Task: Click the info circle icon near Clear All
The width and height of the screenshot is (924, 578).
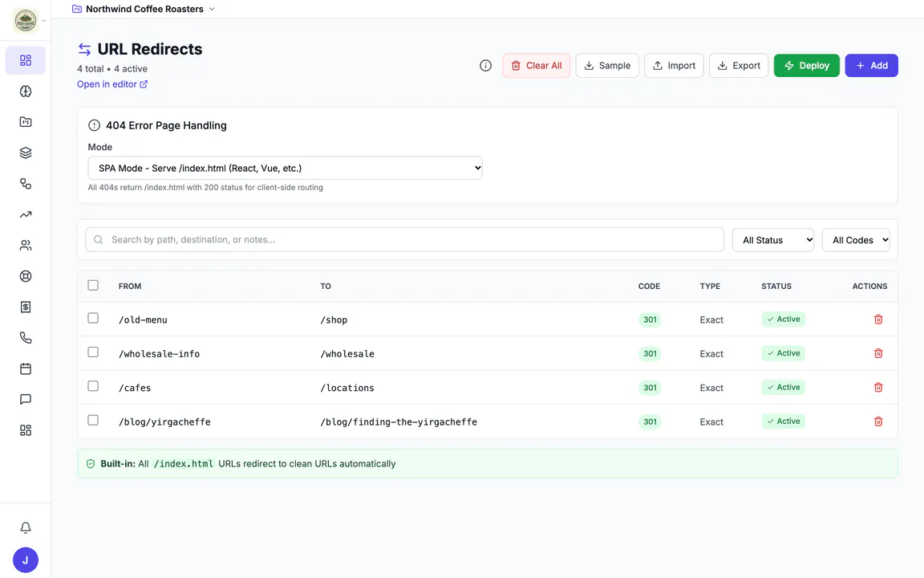Action: click(x=485, y=66)
